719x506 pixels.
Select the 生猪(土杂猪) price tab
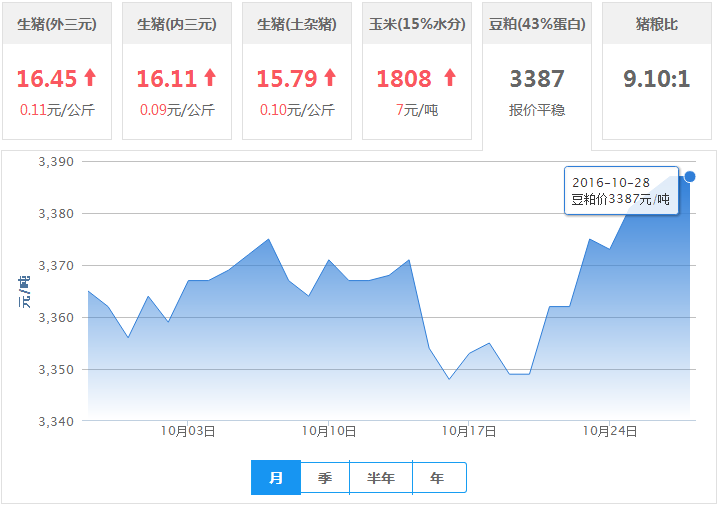(297, 71)
